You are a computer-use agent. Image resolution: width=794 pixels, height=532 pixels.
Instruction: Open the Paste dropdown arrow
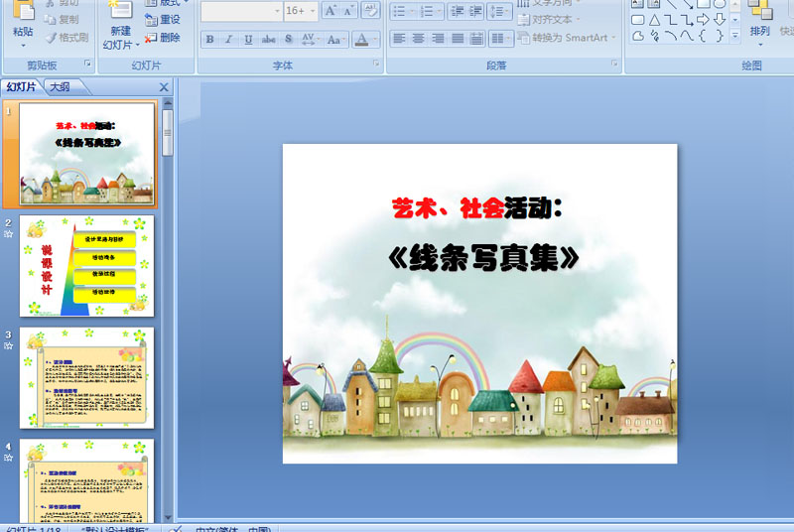coord(23,46)
